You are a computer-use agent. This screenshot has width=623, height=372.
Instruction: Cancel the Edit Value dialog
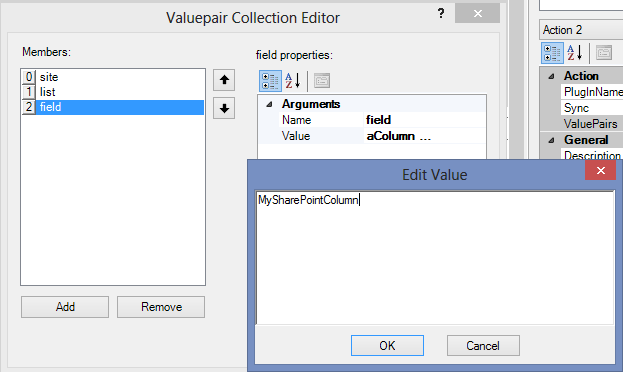click(483, 345)
